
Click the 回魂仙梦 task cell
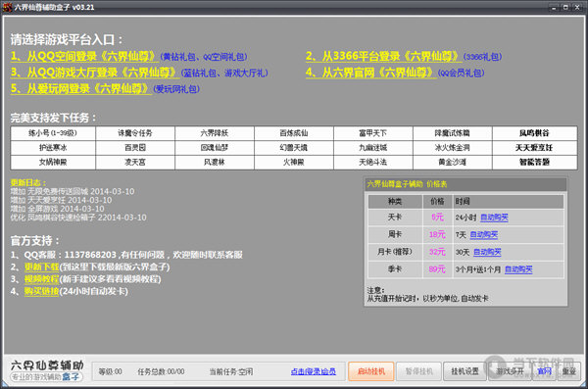(x=215, y=147)
